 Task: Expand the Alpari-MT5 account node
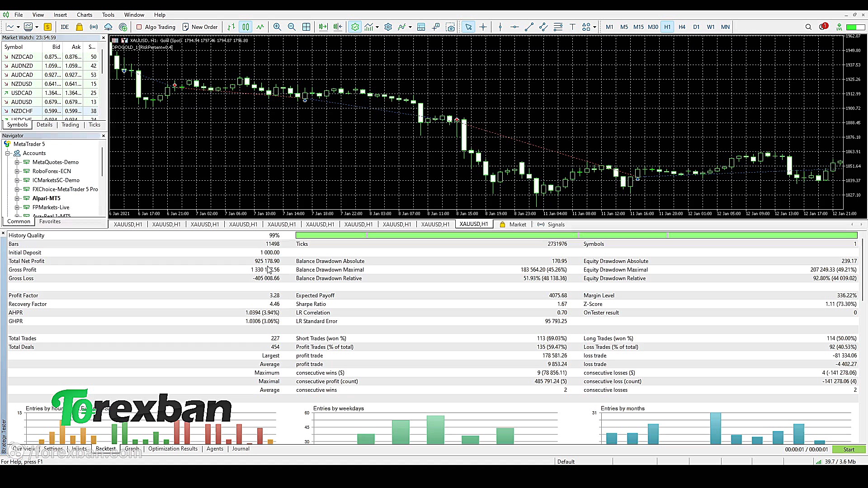[x=17, y=198]
